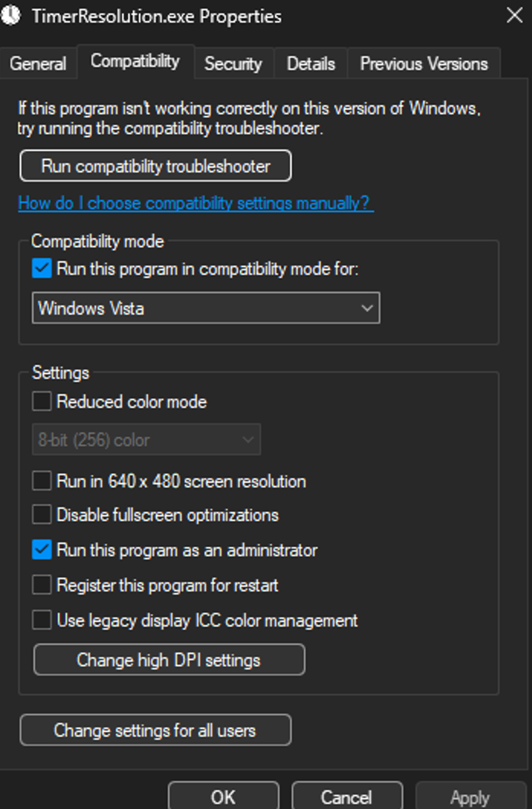Image resolution: width=532 pixels, height=809 pixels.
Task: Run the compatibility troubleshooter
Action: pos(156,166)
